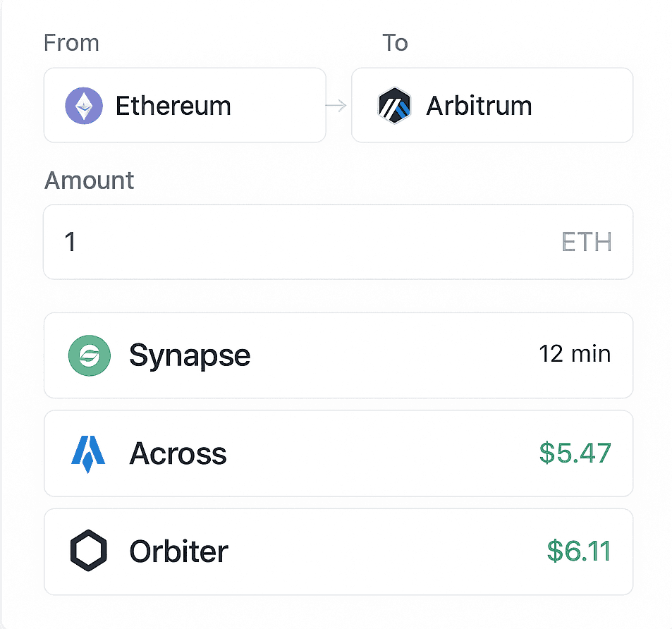
Task: Click the Orbiter hexagon logo icon
Action: pos(89,551)
